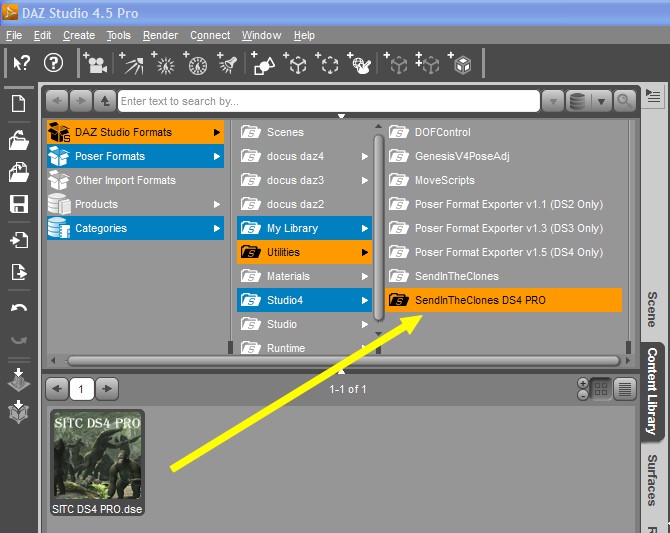The width and height of the screenshot is (670, 533).
Task: Click the upper download-to-figure sidebar icon
Action: coord(19,380)
